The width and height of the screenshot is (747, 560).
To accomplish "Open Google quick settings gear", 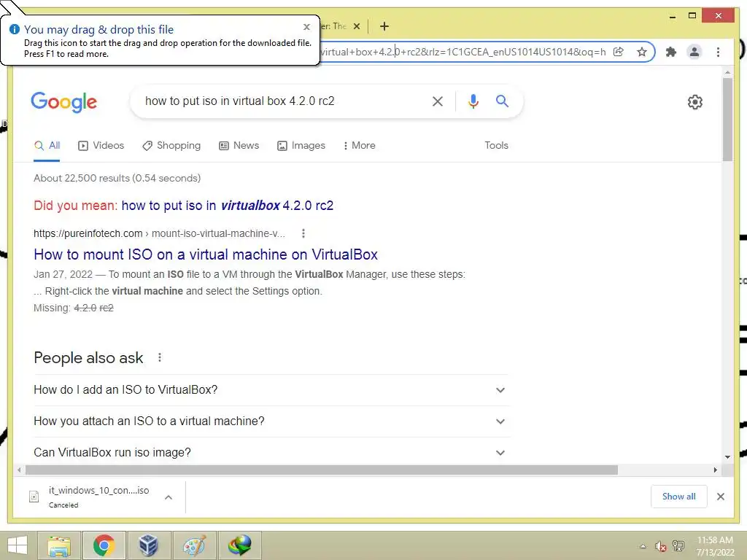I will [695, 102].
